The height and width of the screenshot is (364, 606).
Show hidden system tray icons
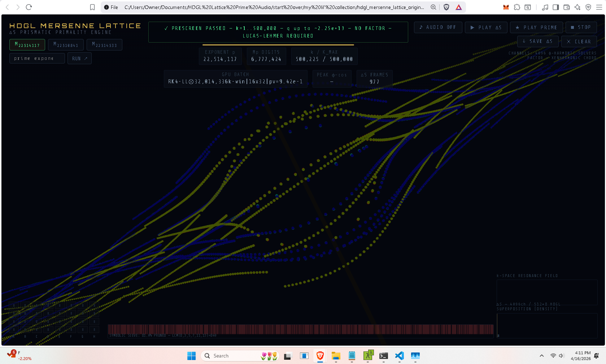[x=541, y=356]
